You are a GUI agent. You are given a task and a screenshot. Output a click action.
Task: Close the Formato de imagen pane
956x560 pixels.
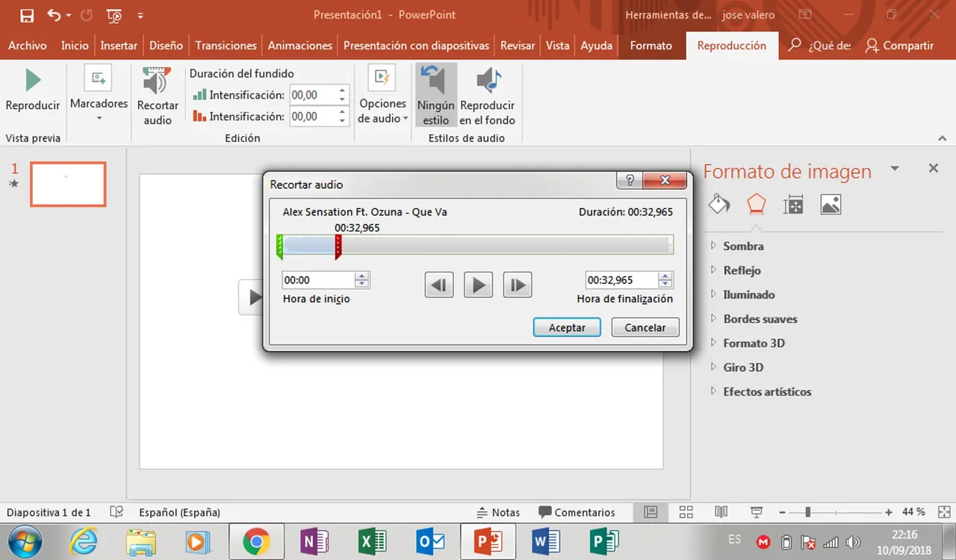tap(933, 169)
